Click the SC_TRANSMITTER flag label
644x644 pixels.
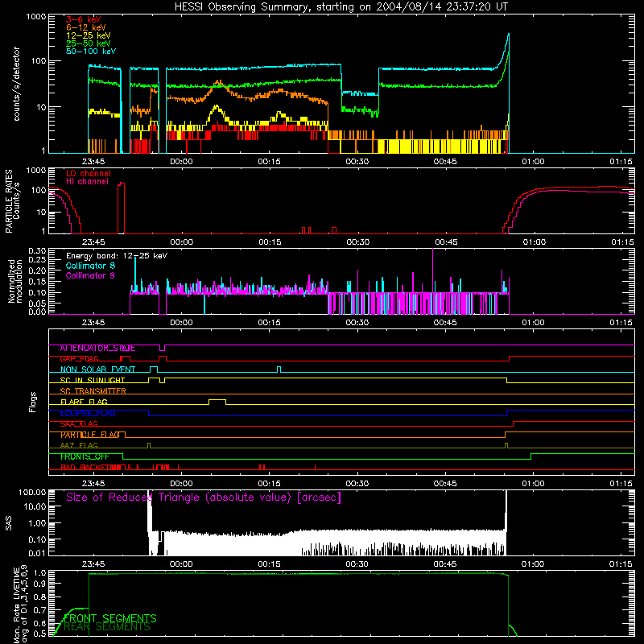(93, 391)
